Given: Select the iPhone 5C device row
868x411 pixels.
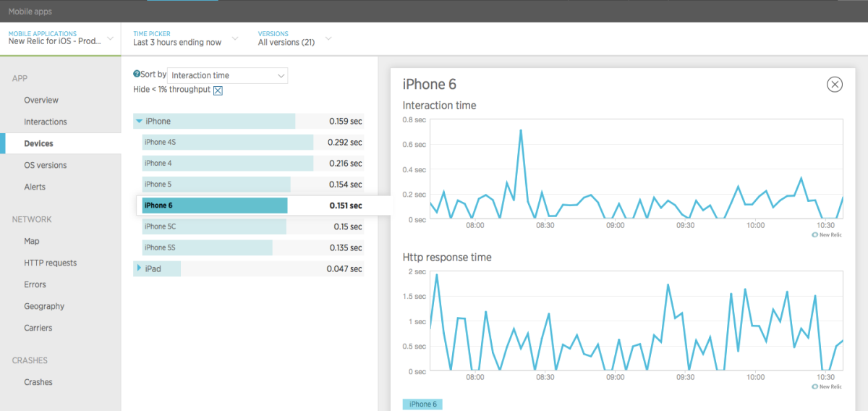Looking at the screenshot, I should (x=252, y=226).
